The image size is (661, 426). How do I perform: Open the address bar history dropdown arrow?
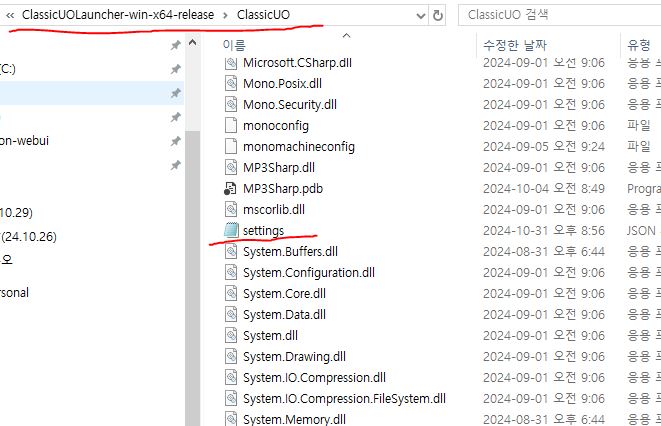click(421, 16)
